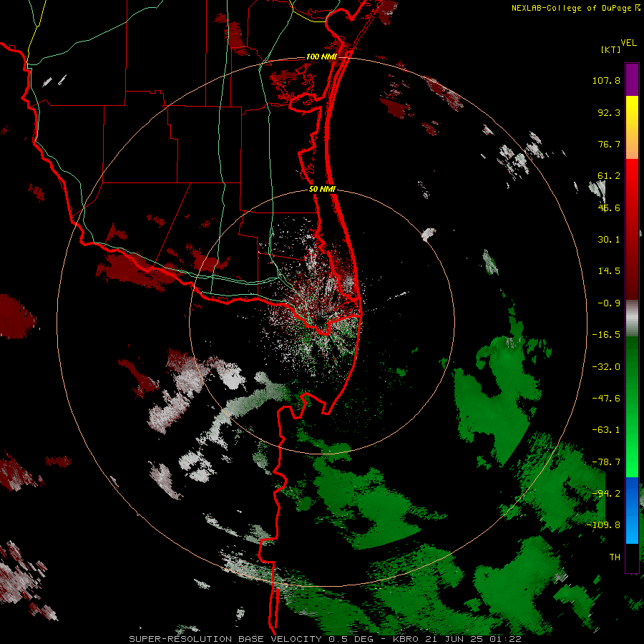Click the 76.7 velocity scale value

pyautogui.click(x=609, y=144)
